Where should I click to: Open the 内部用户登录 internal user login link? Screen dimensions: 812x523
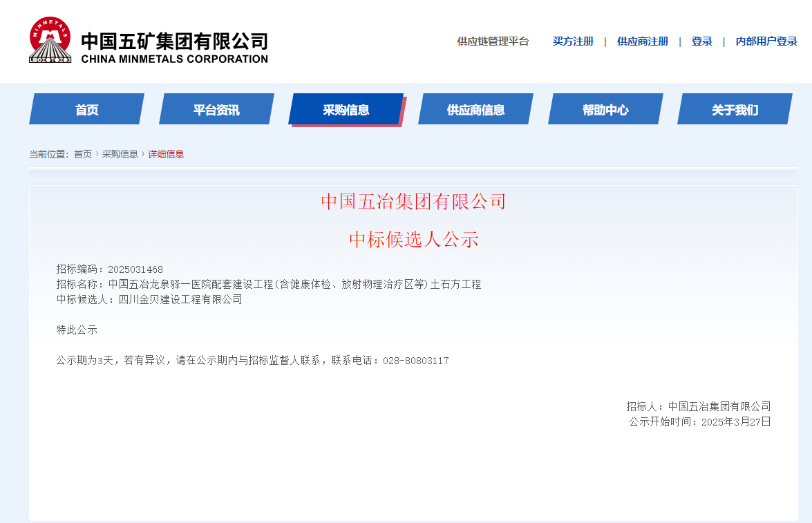click(x=766, y=41)
